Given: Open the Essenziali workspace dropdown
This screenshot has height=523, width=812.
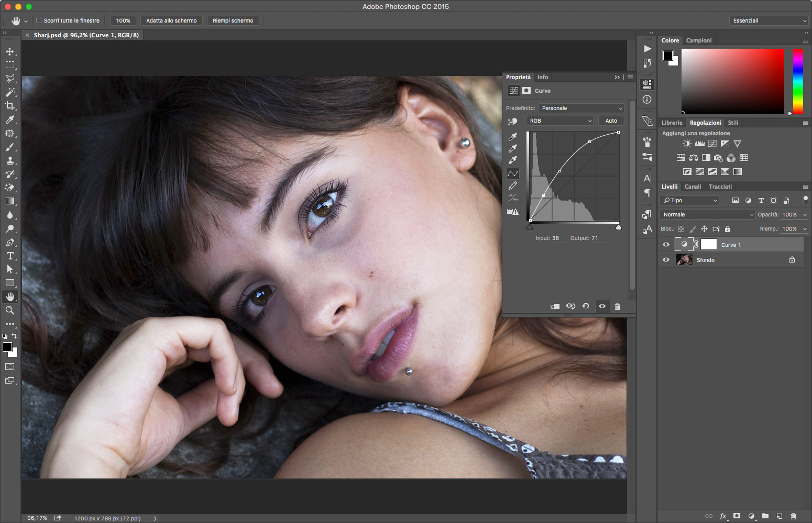Looking at the screenshot, I should pos(769,21).
